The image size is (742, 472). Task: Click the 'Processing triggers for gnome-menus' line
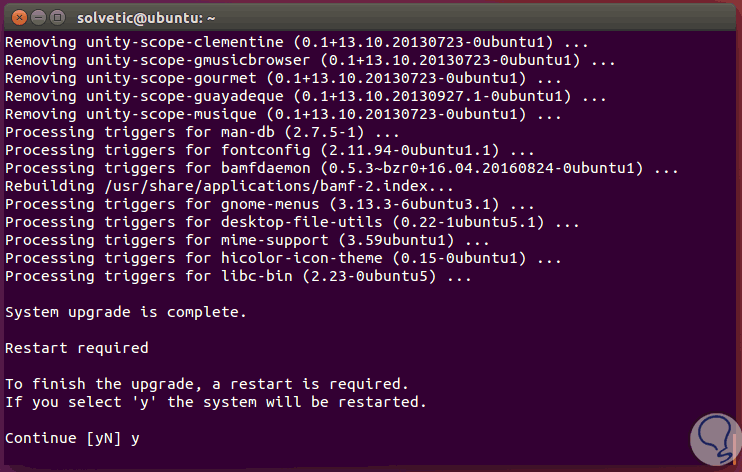click(x=250, y=204)
